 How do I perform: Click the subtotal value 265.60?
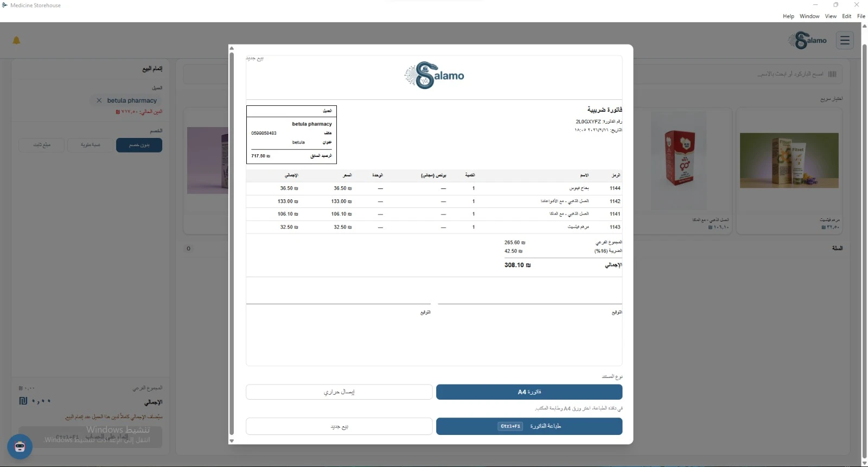[514, 243]
